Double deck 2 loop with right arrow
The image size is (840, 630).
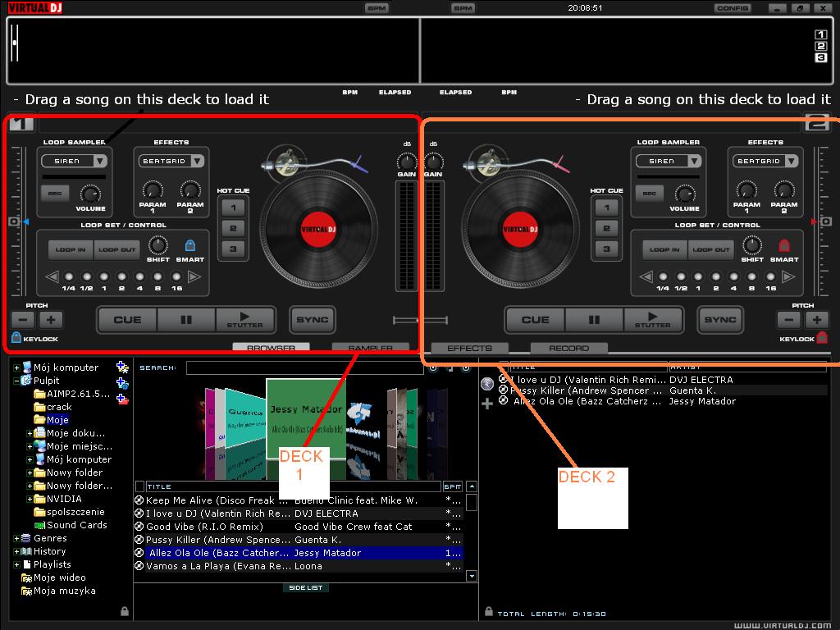click(788, 277)
